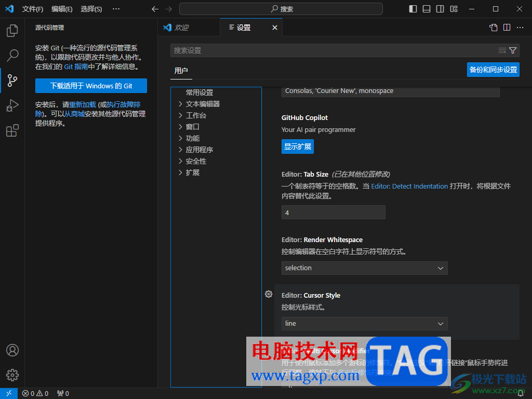This screenshot has height=399, width=532.
Task: Close the 设置 tab
Action: [x=275, y=28]
